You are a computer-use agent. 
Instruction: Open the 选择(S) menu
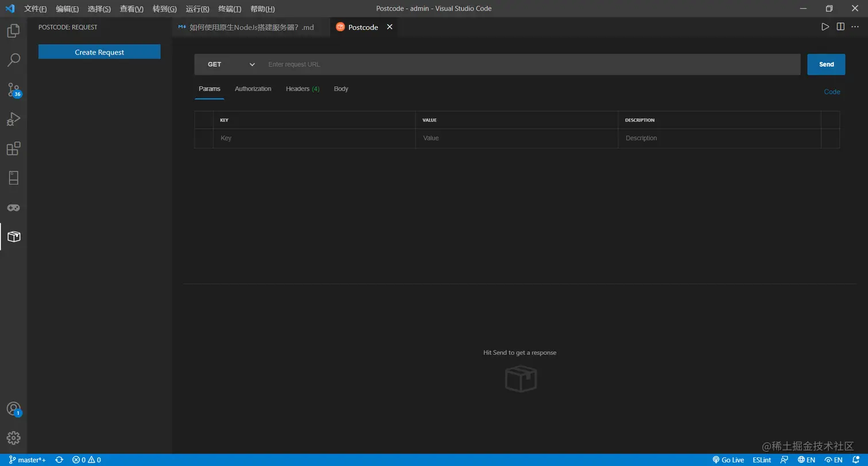click(x=99, y=9)
